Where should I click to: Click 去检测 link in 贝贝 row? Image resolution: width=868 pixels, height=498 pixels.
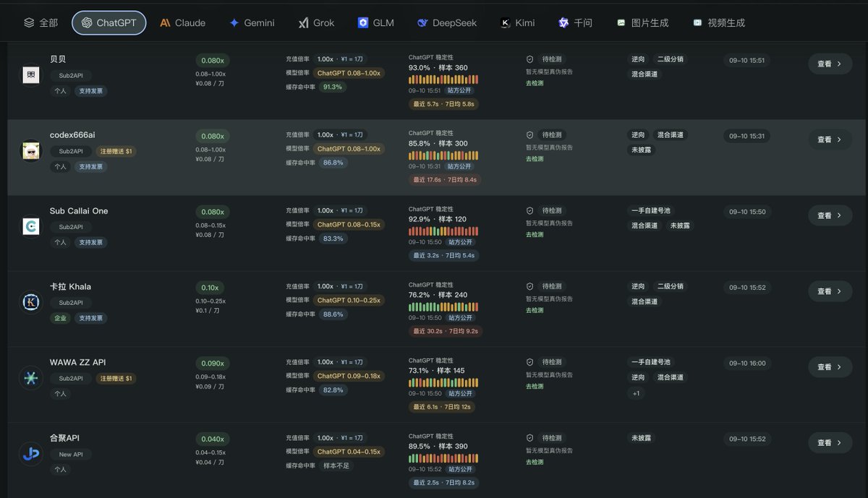tap(535, 83)
